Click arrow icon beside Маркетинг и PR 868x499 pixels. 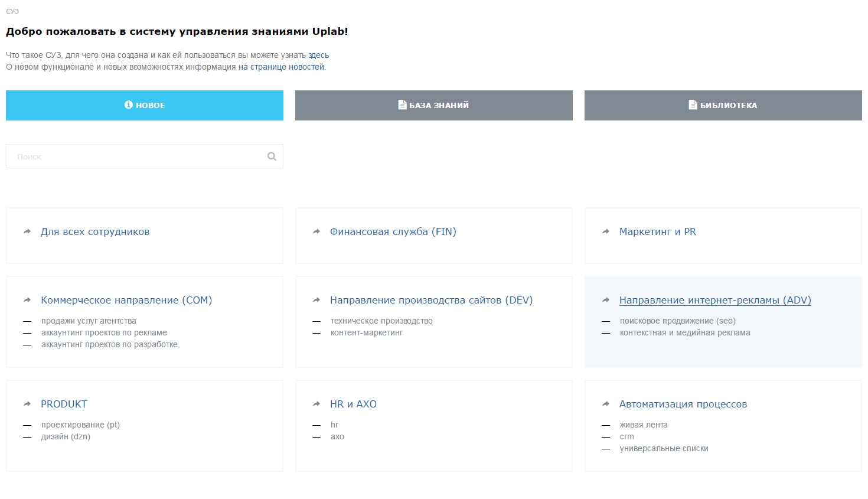(606, 231)
